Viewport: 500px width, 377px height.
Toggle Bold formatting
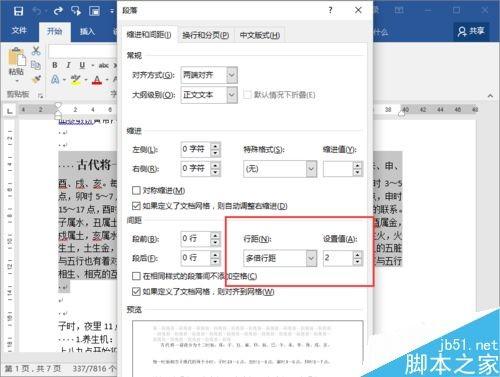pos(55,65)
